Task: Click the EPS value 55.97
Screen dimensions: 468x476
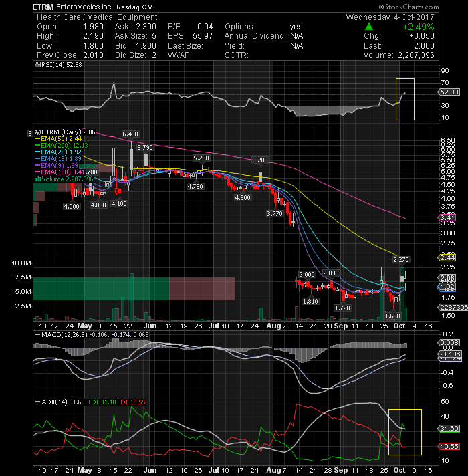Action: [203, 36]
